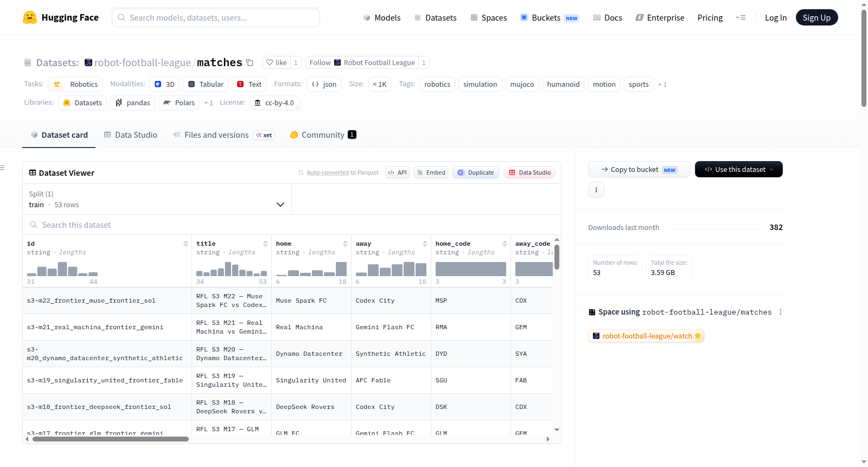Open Docs in the top navigation
The width and height of the screenshot is (868, 467).
point(608,17)
